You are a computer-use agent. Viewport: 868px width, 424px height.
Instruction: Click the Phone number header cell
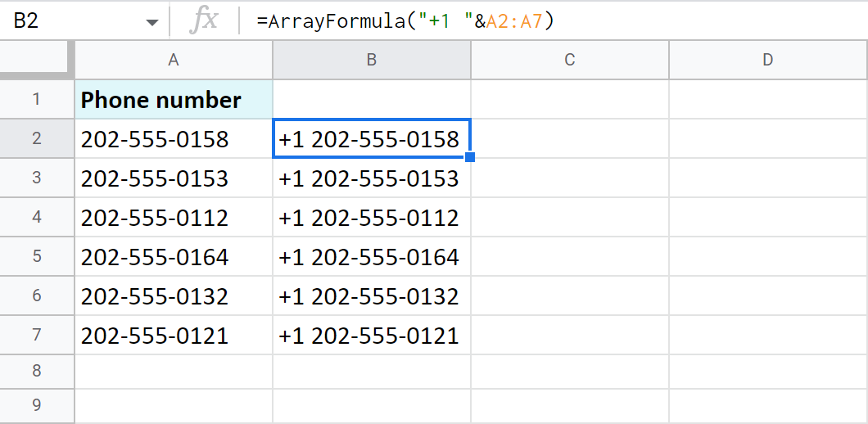click(x=174, y=100)
